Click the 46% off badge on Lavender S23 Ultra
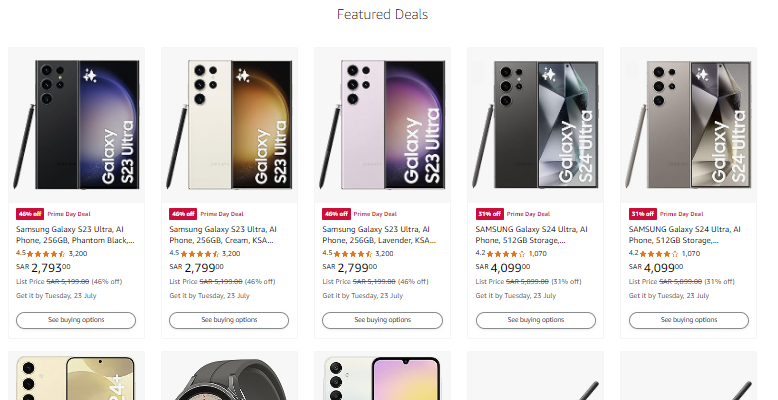Screen dimensions: 778x400 [x=336, y=214]
